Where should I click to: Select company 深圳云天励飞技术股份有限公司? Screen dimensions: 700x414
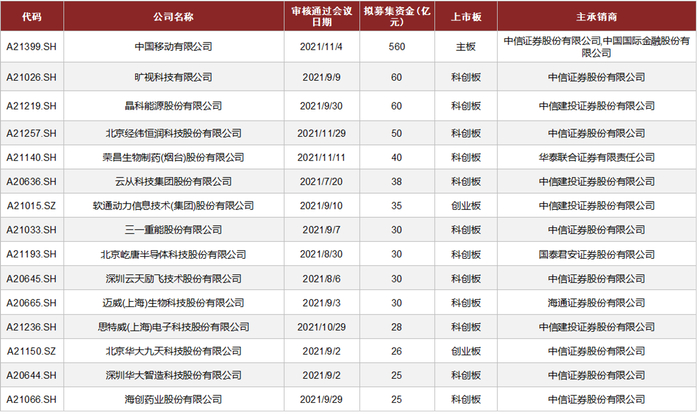click(x=174, y=279)
